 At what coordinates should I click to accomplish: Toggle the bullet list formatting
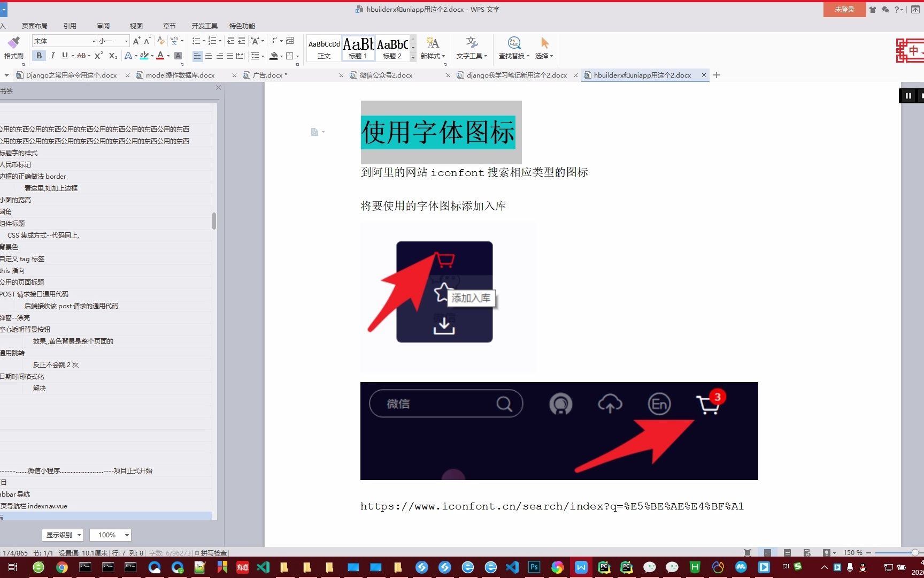(x=197, y=40)
